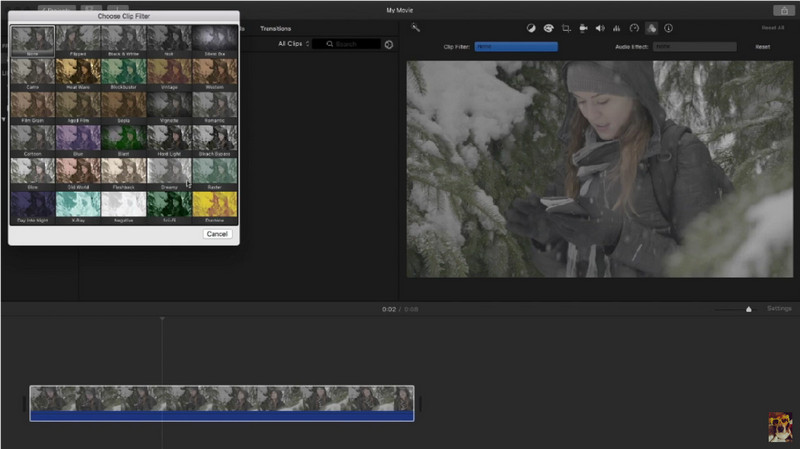Open the color correction palette tool
This screenshot has height=449, width=800.
pos(548,29)
